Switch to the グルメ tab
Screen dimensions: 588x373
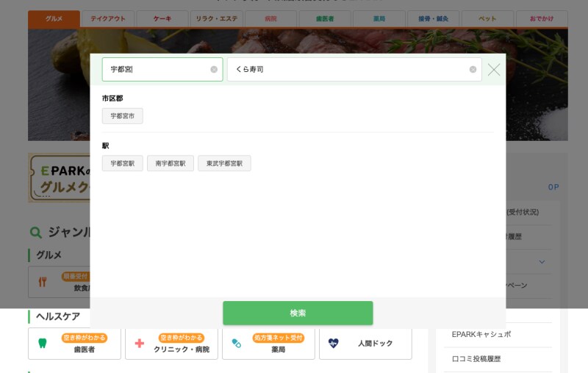pos(54,19)
